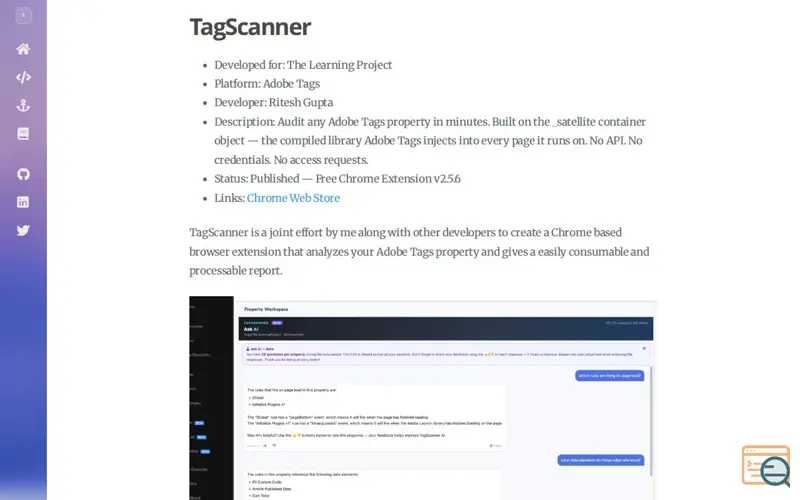Select 'Platform: Adobe Tags' bullet
This screenshot has height=500, width=800.
267,84
